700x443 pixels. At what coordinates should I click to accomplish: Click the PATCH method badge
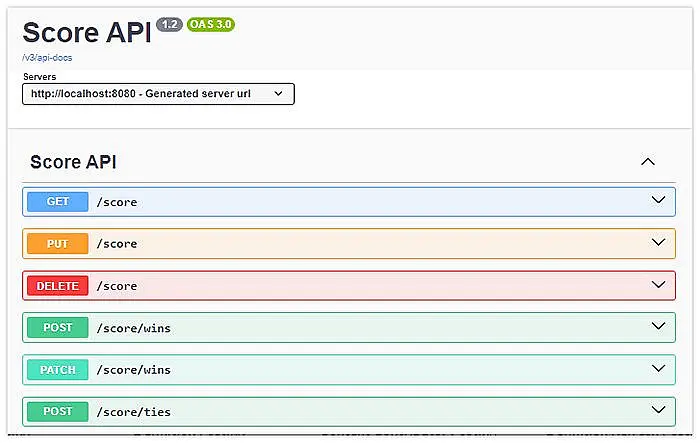point(58,370)
